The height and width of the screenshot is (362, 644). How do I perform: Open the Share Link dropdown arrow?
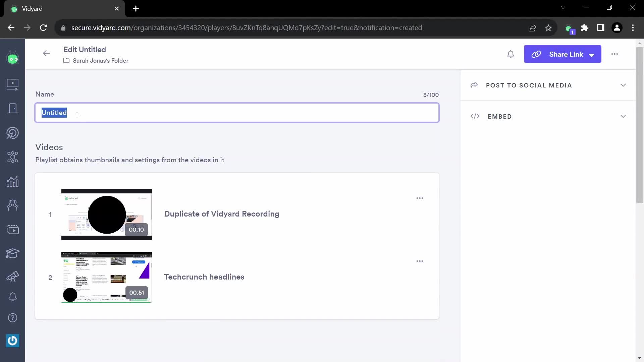(x=592, y=55)
